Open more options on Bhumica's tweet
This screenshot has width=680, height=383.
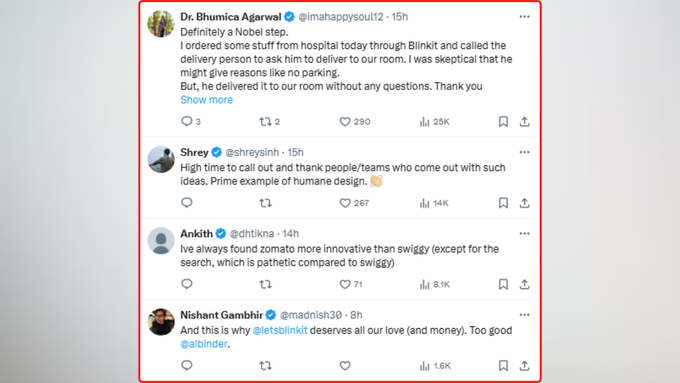524,16
